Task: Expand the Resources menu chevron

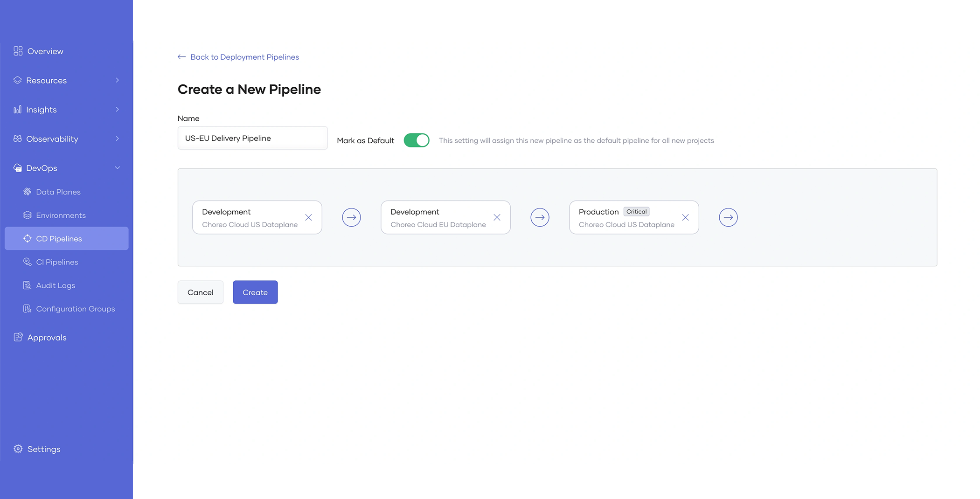Action: [117, 80]
